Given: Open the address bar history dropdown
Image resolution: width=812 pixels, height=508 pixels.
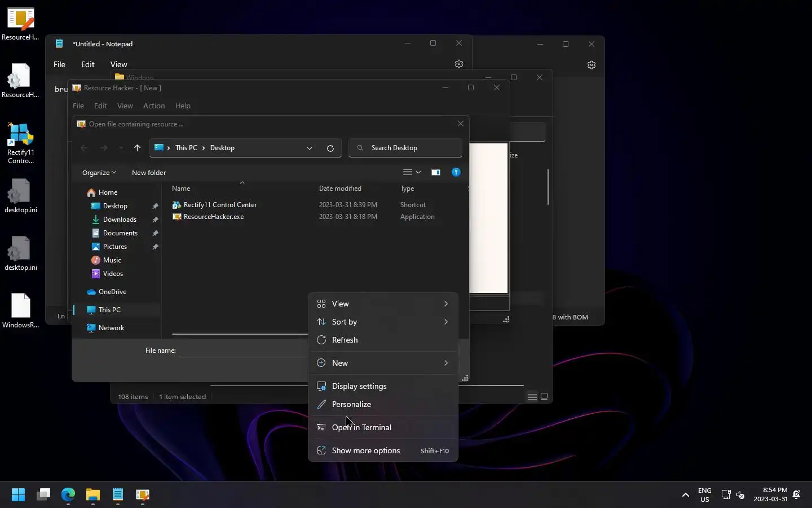Looking at the screenshot, I should click(x=310, y=148).
